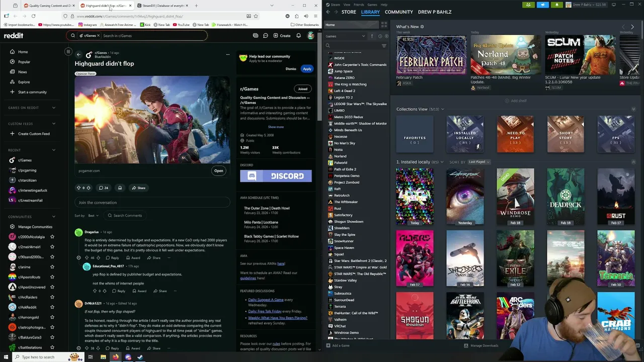The width and height of the screenshot is (644, 362).
Task: Favorite r/anime with its star
Action: click(x=52, y=267)
